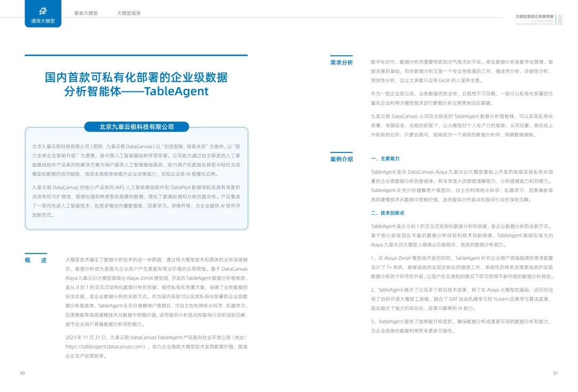The image size is (578, 392).
Task: Click page number 31
Action: click(555, 373)
